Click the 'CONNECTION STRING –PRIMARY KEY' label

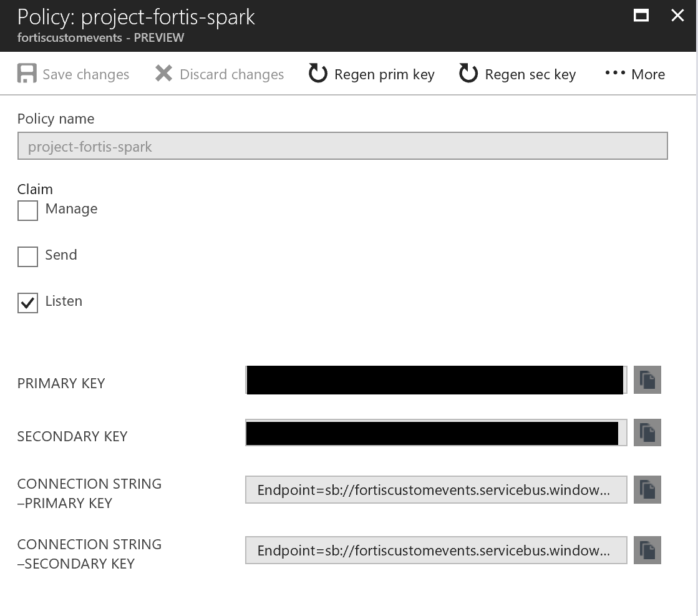(89, 494)
